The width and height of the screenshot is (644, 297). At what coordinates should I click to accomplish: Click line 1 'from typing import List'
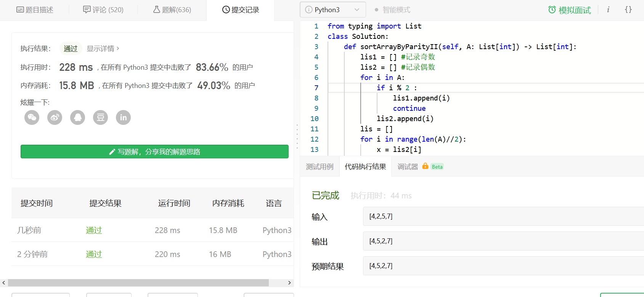pyautogui.click(x=374, y=26)
